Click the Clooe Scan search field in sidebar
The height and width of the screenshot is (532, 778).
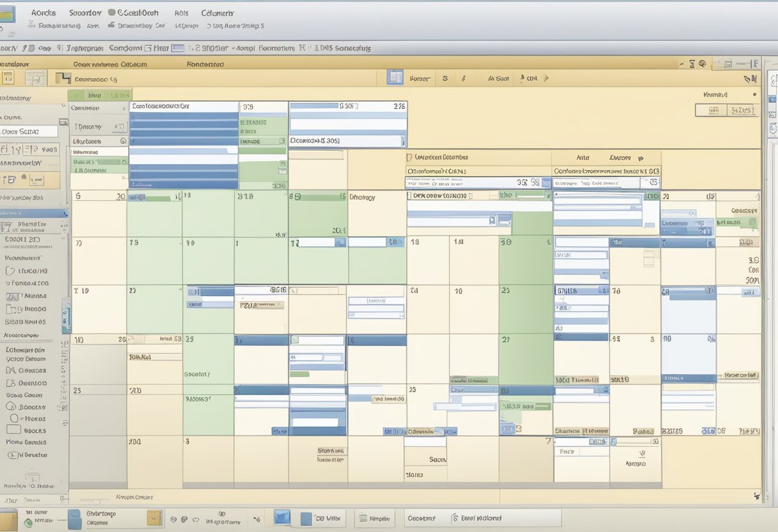pyautogui.click(x=29, y=131)
